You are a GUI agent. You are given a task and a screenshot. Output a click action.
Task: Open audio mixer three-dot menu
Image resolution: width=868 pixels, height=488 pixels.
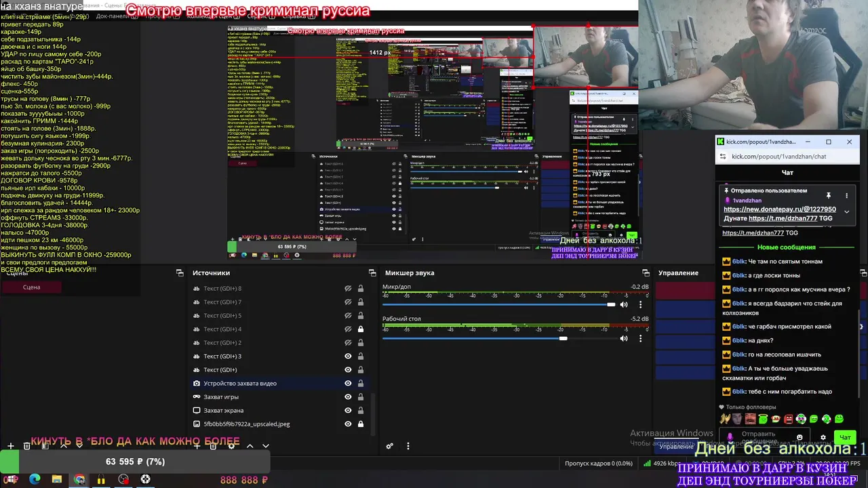pos(408,446)
